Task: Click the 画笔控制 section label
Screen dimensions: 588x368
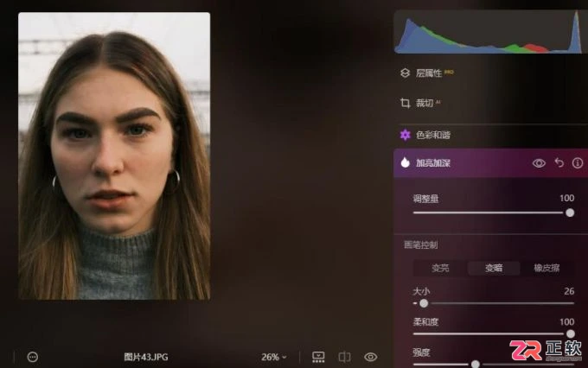Action: [x=421, y=245]
